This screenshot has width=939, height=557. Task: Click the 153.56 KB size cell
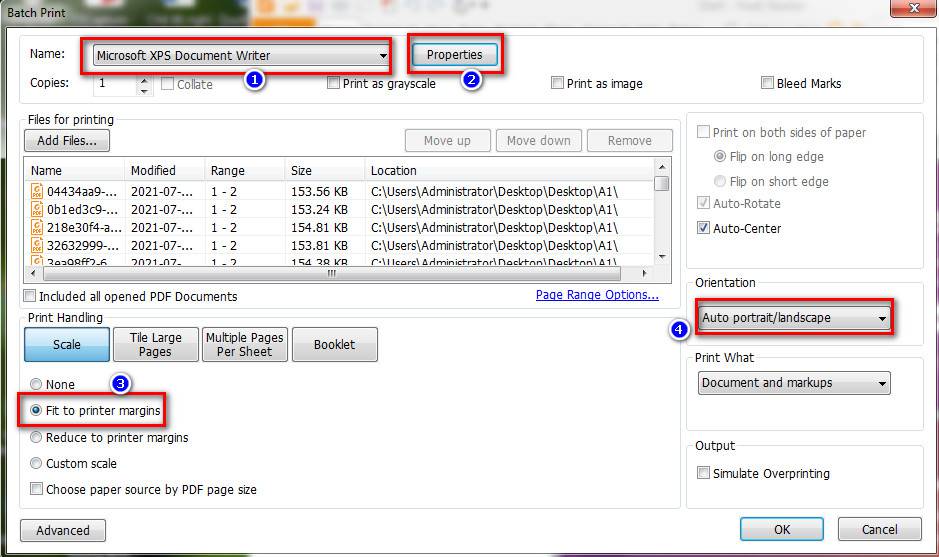click(x=319, y=192)
